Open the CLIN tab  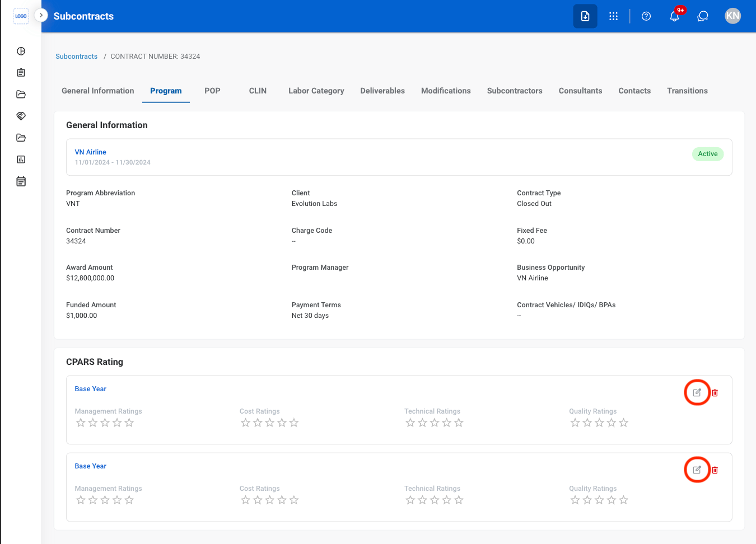[258, 91]
